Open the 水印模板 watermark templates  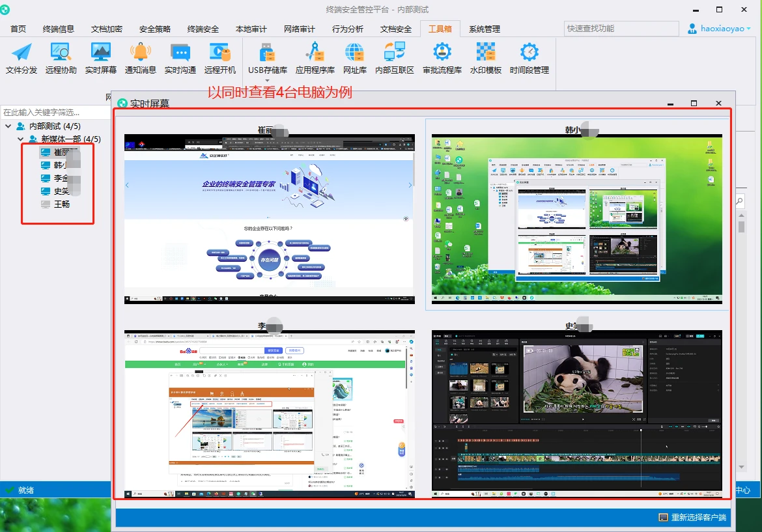click(485, 59)
